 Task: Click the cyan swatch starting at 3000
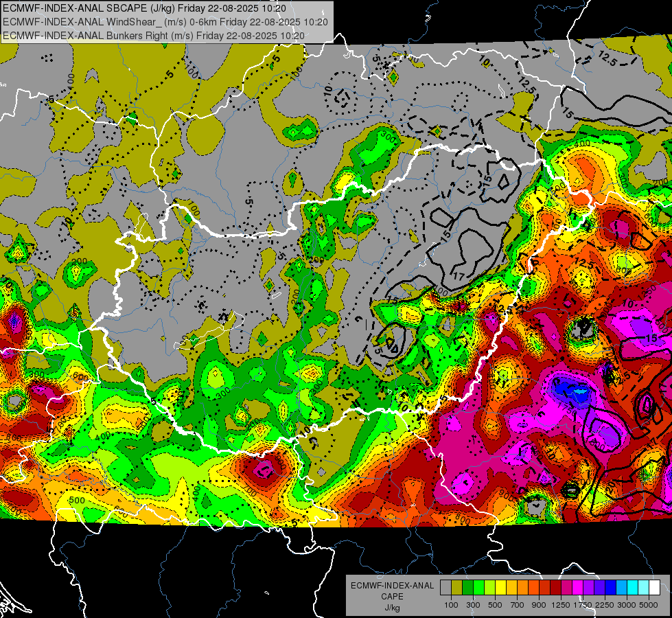pos(633,587)
